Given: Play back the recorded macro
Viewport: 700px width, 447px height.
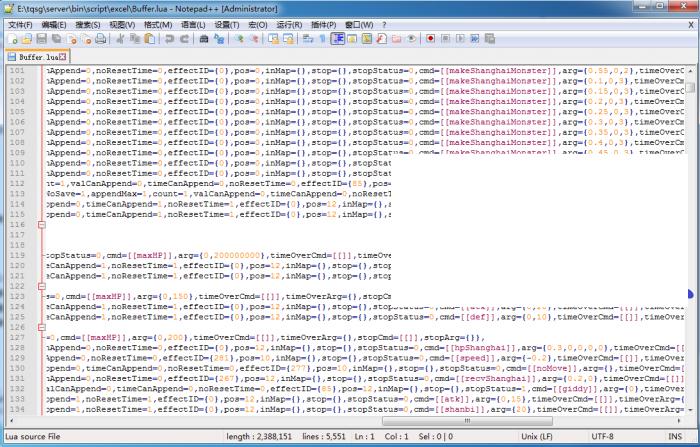Looking at the screenshot, I should pyautogui.click(x=460, y=39).
